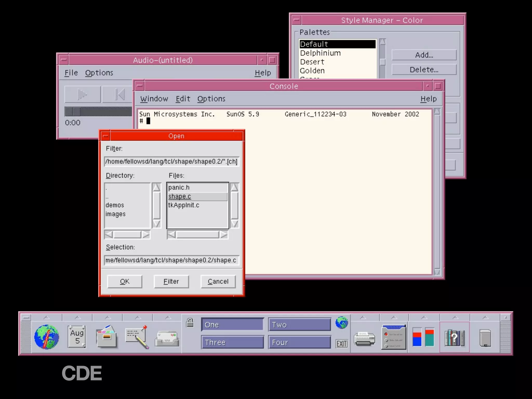Viewport: 532px width, 399px height.
Task: Open the Console Edit menu
Action: 183,99
